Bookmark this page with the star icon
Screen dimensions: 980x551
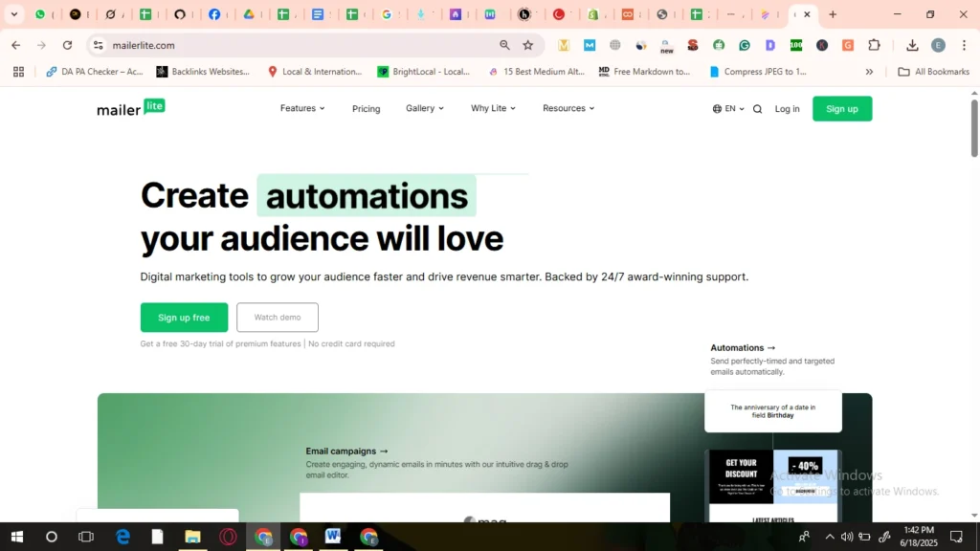528,45
